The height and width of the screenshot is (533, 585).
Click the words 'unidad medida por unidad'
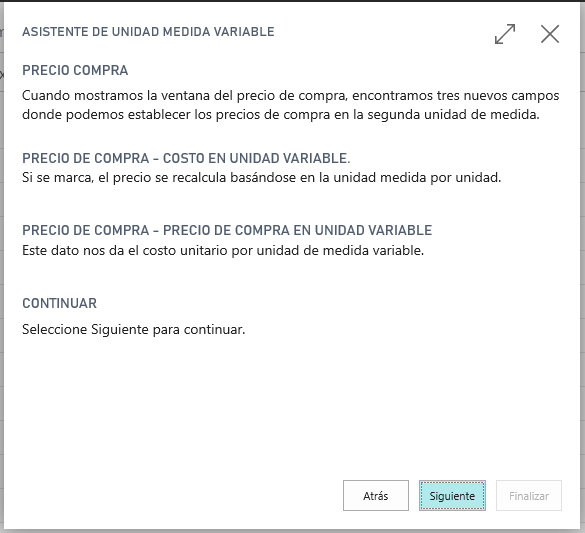coord(416,178)
